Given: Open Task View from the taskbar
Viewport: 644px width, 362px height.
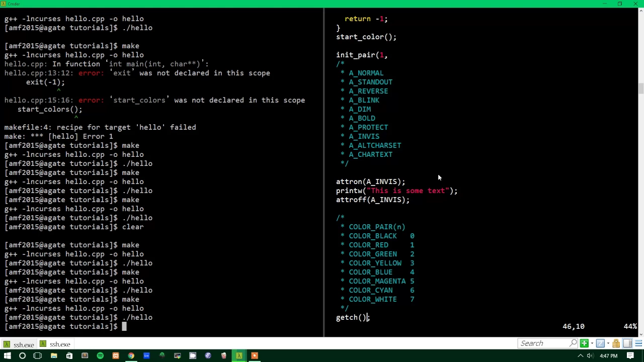Looking at the screenshot, I should click(x=38, y=356).
